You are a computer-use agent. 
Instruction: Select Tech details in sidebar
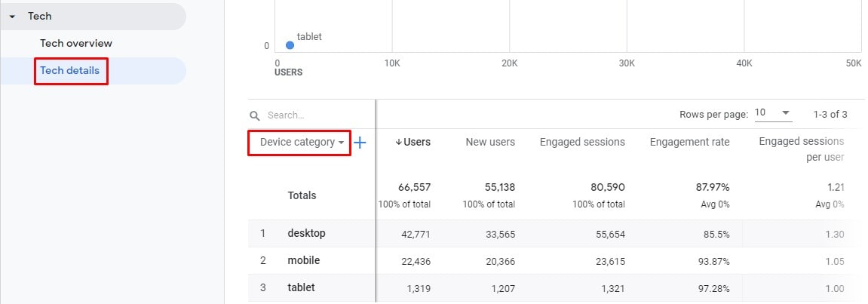click(x=69, y=70)
